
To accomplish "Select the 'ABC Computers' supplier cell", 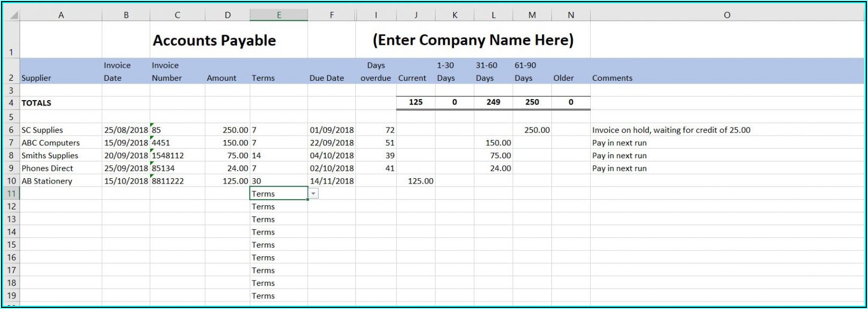I will click(x=61, y=143).
